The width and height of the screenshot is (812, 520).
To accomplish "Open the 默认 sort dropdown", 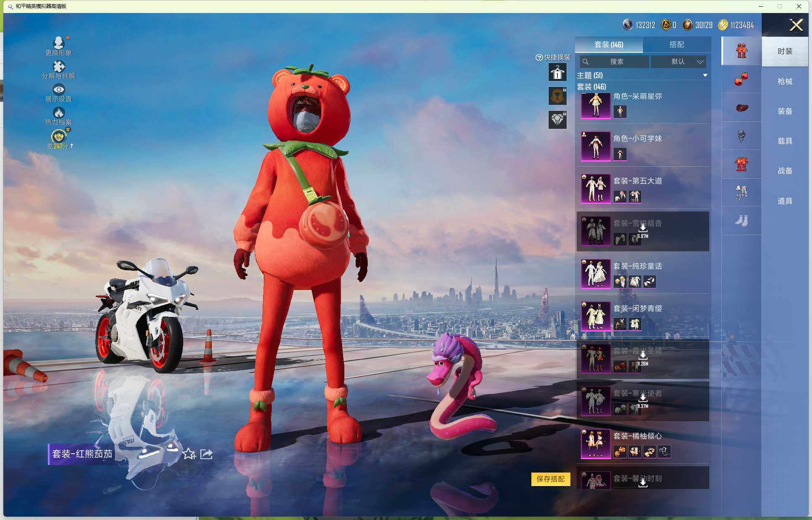I will point(683,62).
